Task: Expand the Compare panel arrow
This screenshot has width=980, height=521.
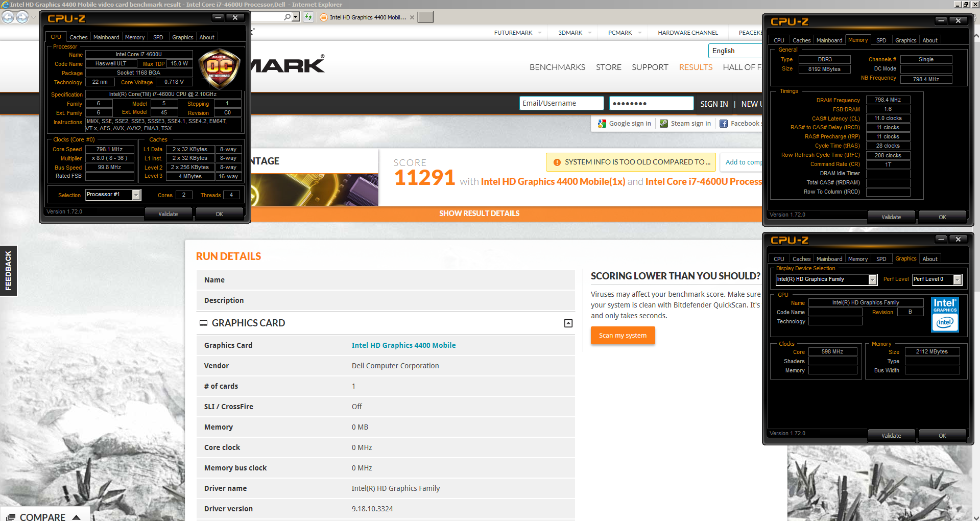Action: pos(77,517)
